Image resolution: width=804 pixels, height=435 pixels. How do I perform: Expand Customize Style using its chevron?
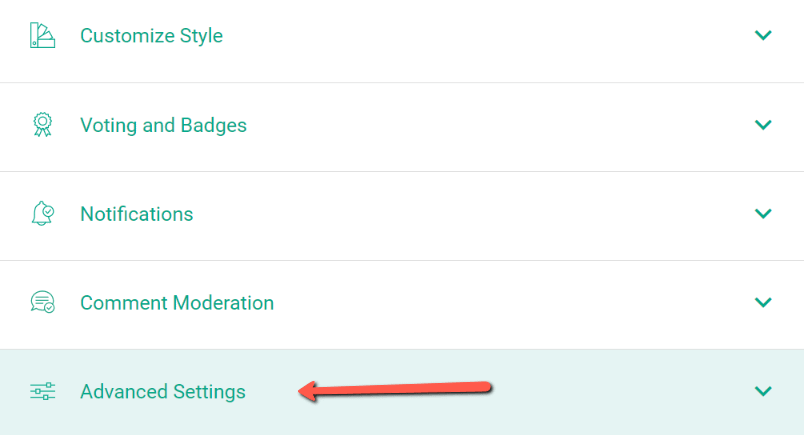[x=763, y=36]
